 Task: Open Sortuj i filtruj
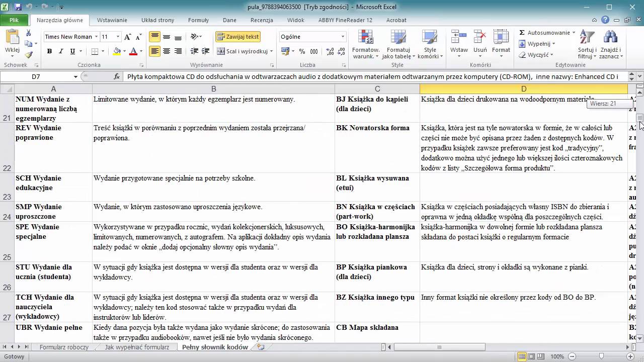point(587,44)
